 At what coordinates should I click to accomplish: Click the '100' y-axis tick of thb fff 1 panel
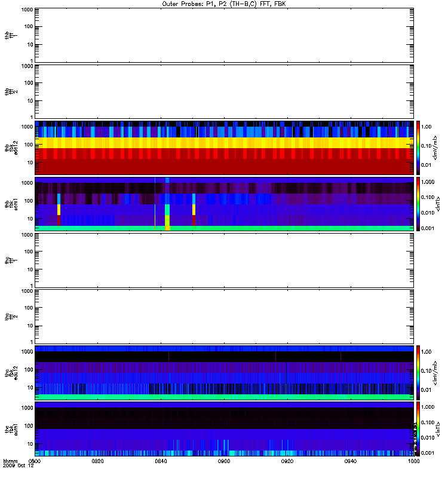point(29,26)
